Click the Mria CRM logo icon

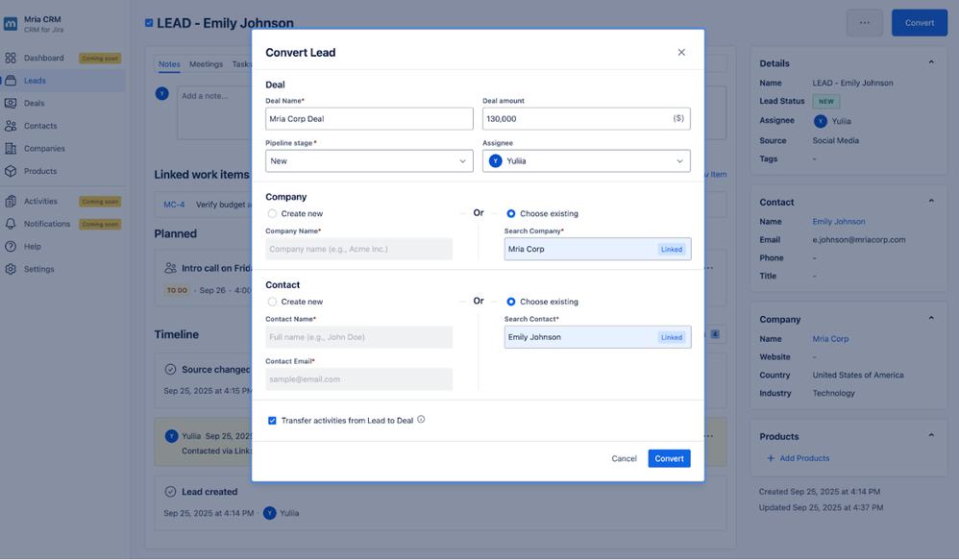(x=11, y=24)
